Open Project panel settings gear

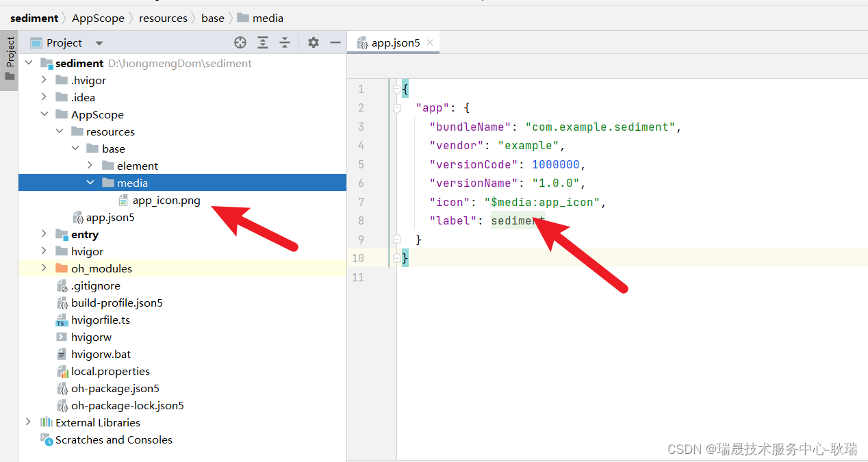314,42
